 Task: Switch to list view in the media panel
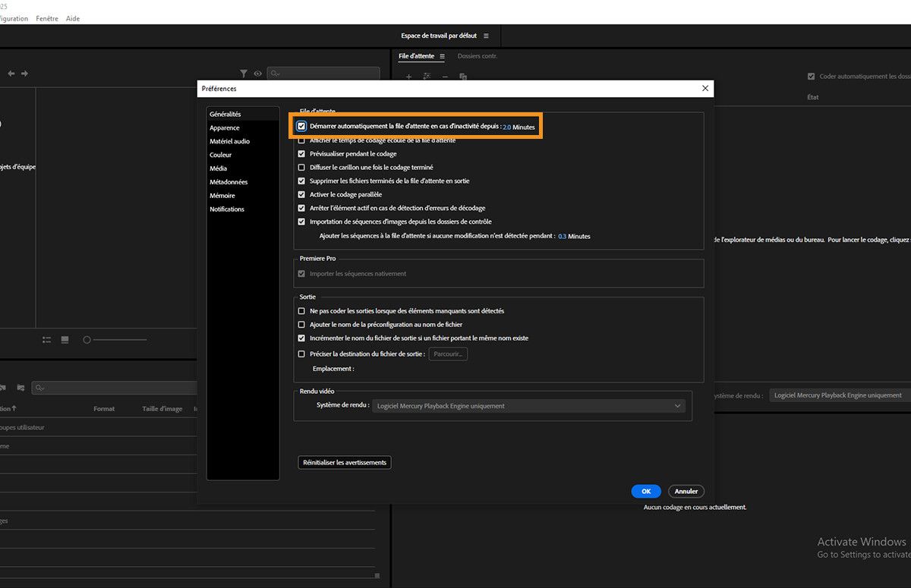click(x=46, y=339)
